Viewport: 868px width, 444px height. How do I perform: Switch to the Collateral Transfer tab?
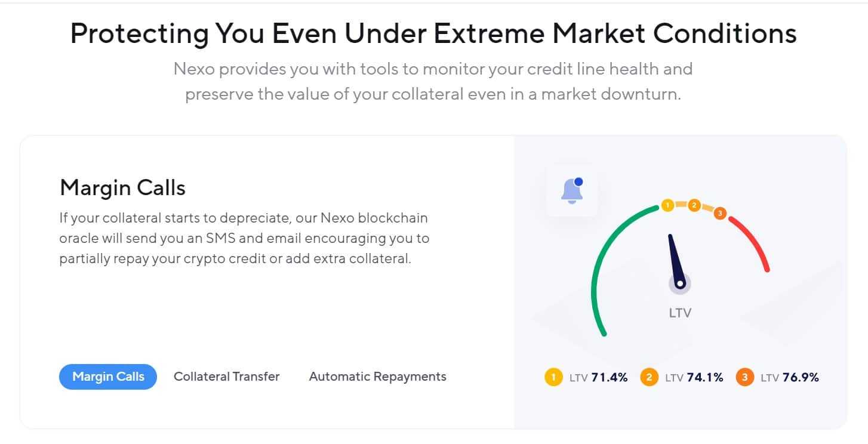pos(226,377)
